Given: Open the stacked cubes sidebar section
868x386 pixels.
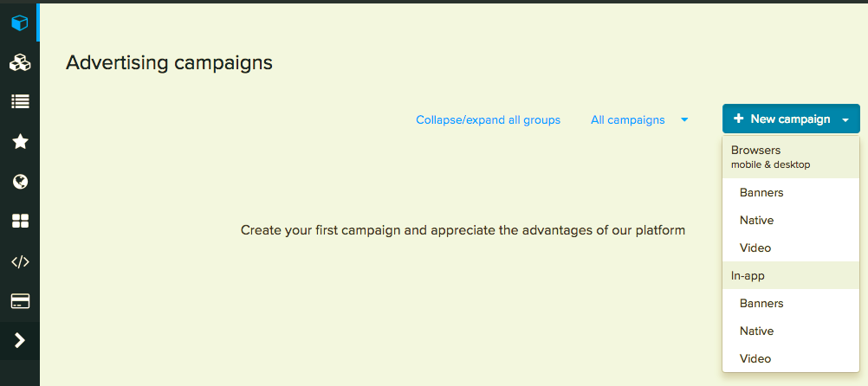Looking at the screenshot, I should coord(19,62).
